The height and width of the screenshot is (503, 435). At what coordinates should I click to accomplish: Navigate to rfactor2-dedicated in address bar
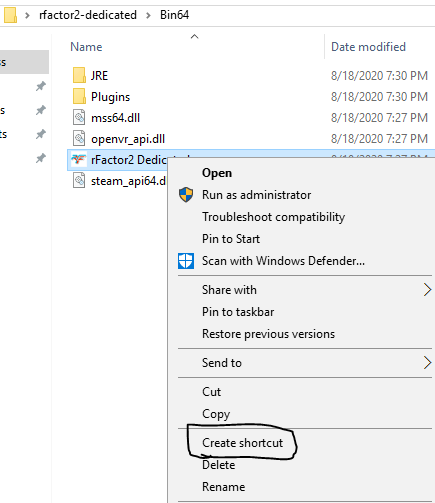point(88,15)
